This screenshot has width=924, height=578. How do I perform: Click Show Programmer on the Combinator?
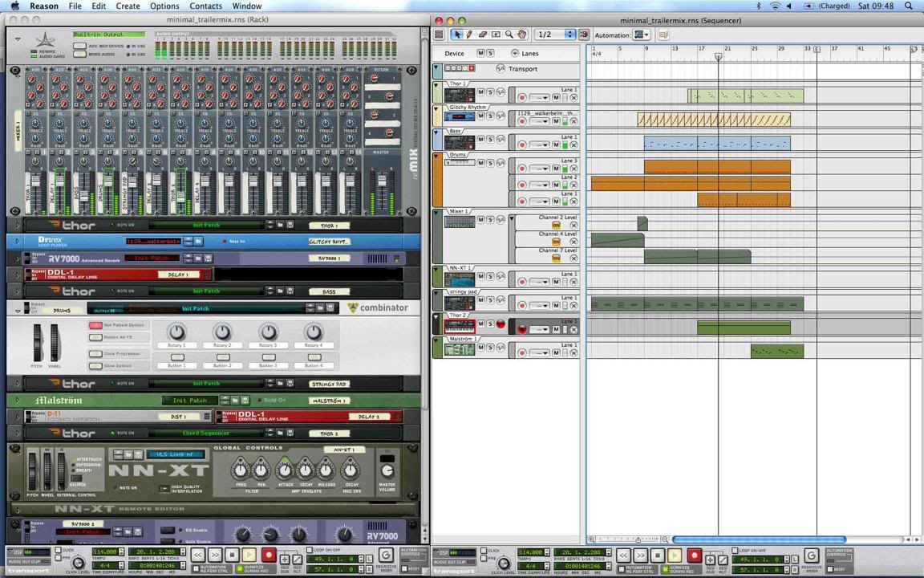(96, 354)
